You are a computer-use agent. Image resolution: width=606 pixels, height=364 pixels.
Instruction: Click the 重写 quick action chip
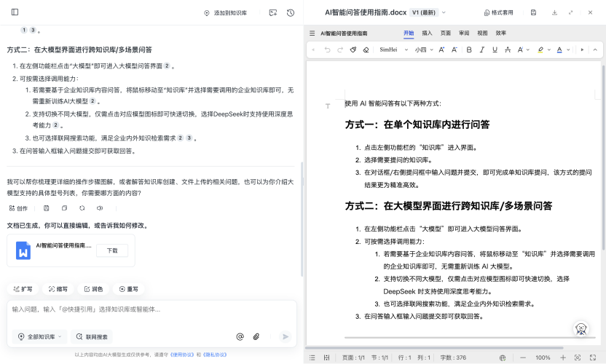128,289
